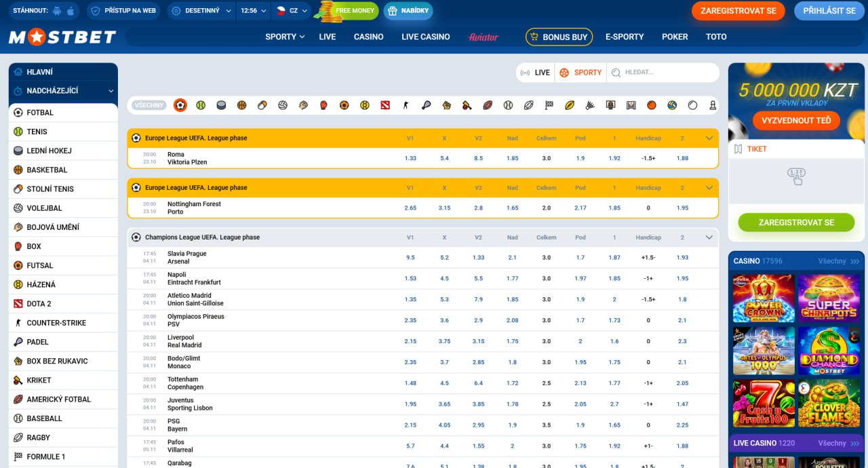The height and width of the screenshot is (468, 868).
Task: Open the Nabídky offers button
Action: (x=408, y=11)
